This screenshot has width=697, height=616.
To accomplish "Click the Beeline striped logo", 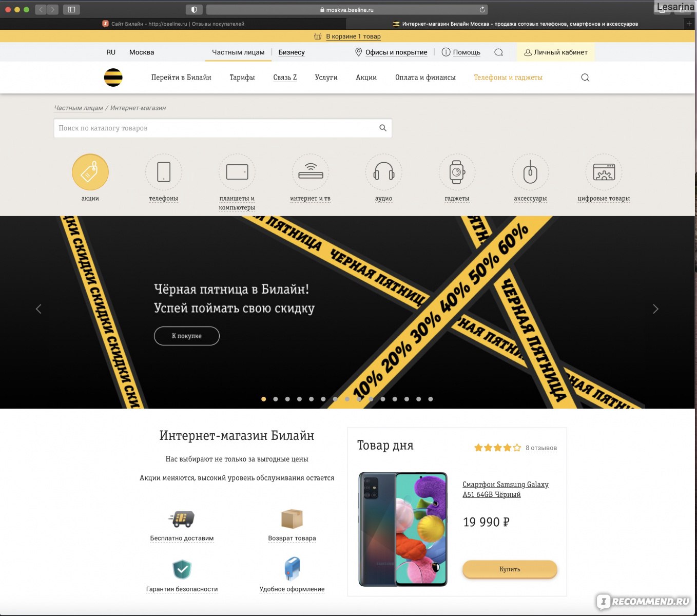I will coord(113,78).
